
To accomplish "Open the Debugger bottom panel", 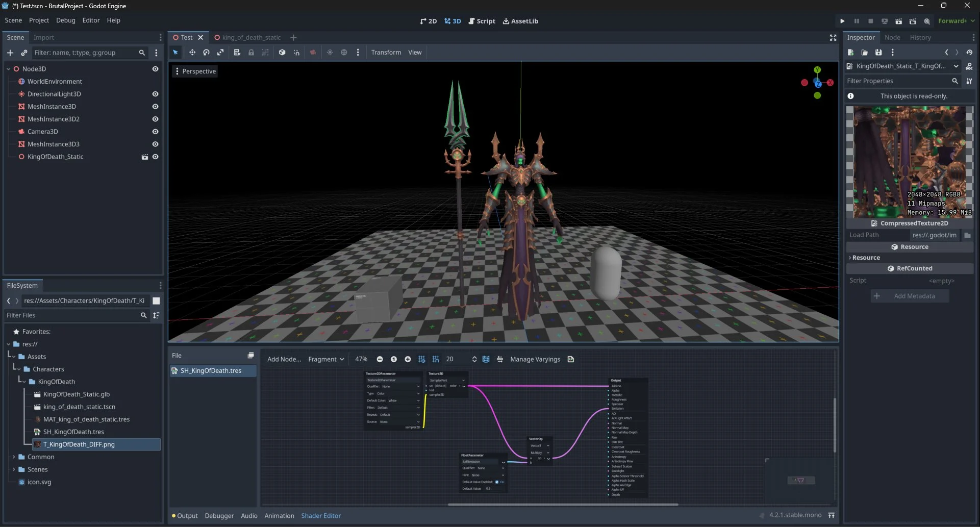I will (x=219, y=516).
